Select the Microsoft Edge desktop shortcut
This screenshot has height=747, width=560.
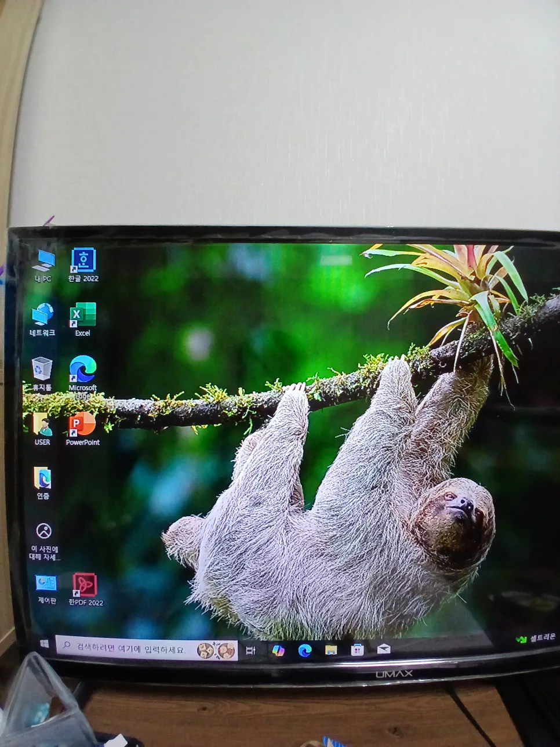tap(83, 370)
